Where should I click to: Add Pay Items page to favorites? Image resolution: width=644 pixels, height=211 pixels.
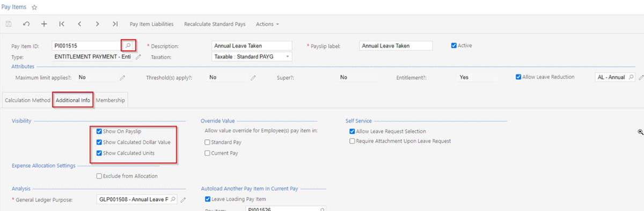pos(34,7)
